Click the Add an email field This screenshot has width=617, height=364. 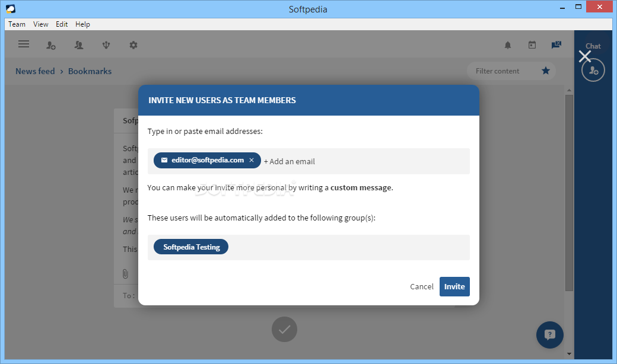pyautogui.click(x=290, y=161)
